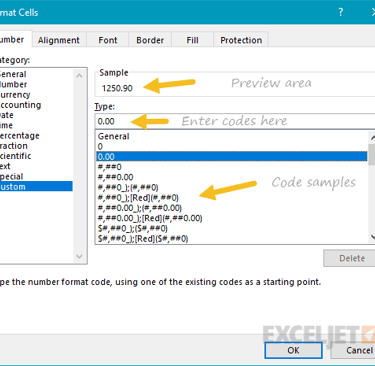375x366 pixels.
Task: Open the Protection tab
Action: coord(241,40)
